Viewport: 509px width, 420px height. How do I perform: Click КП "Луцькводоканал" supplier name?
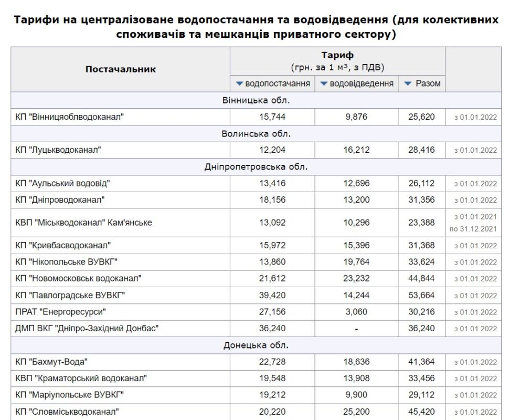click(x=58, y=150)
